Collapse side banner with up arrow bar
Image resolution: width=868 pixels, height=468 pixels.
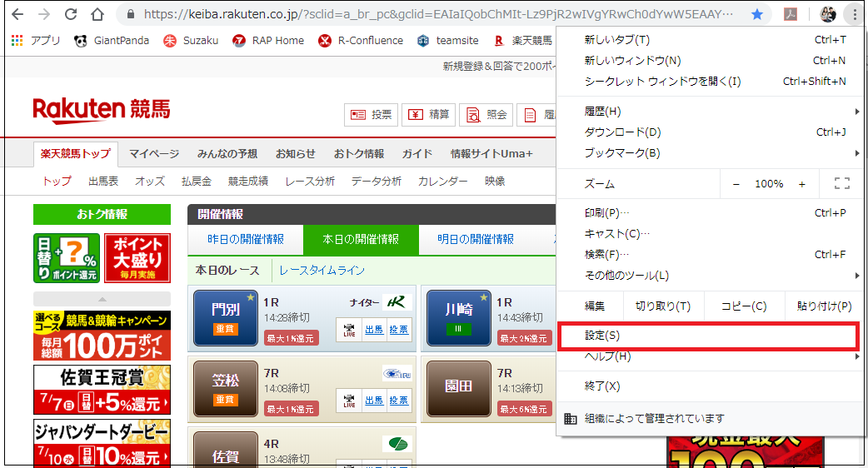102,299
